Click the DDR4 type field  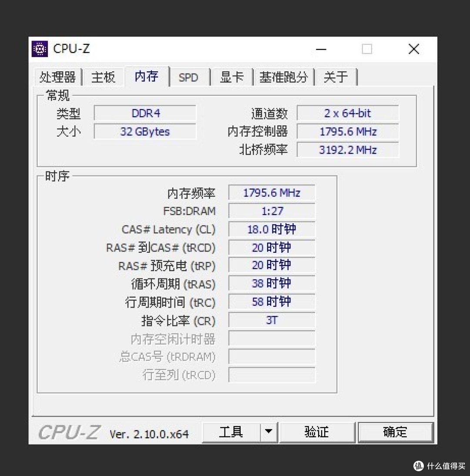pyautogui.click(x=145, y=113)
